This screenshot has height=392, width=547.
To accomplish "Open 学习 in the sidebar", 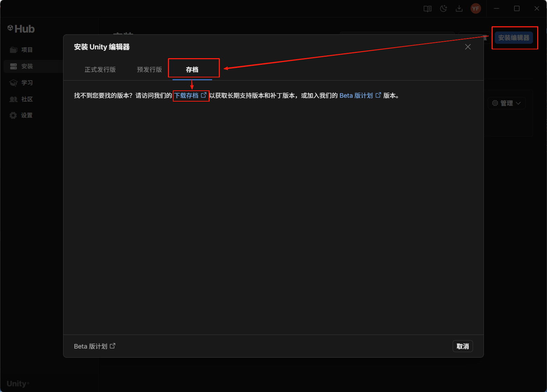I will [27, 83].
